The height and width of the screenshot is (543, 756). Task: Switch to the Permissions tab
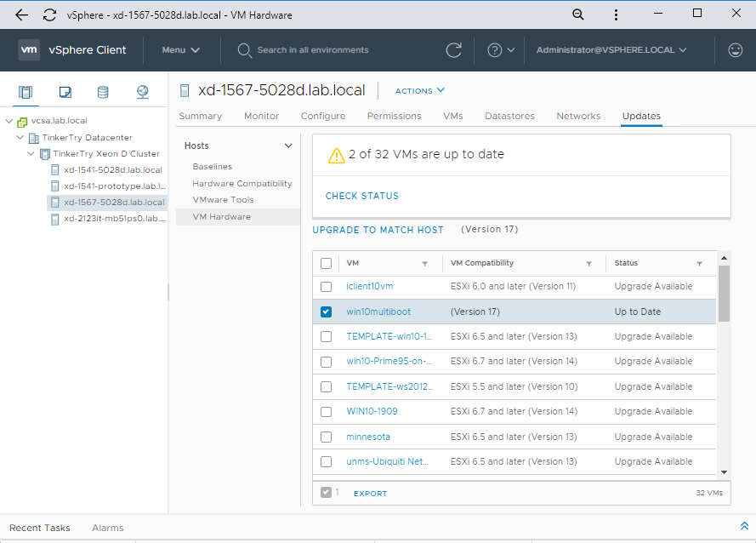394,116
